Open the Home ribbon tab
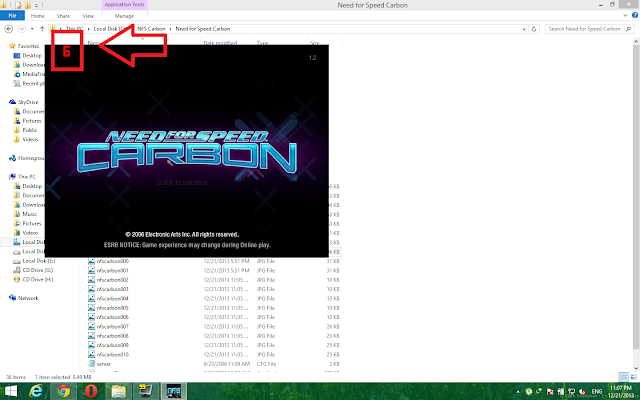 pyautogui.click(x=37, y=16)
